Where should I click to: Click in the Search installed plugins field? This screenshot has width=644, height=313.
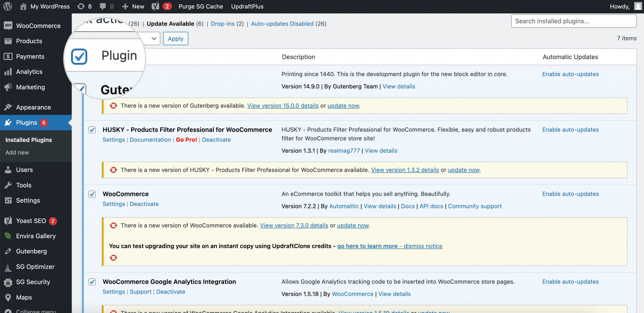pos(574,21)
